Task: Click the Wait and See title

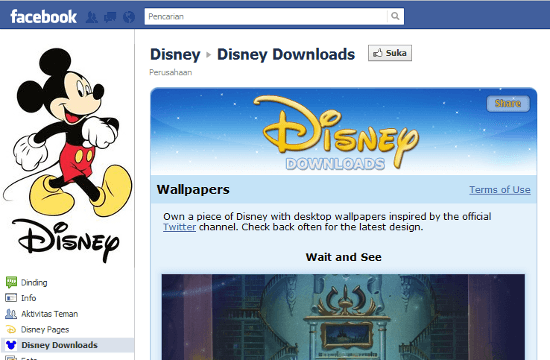Action: coord(343,257)
